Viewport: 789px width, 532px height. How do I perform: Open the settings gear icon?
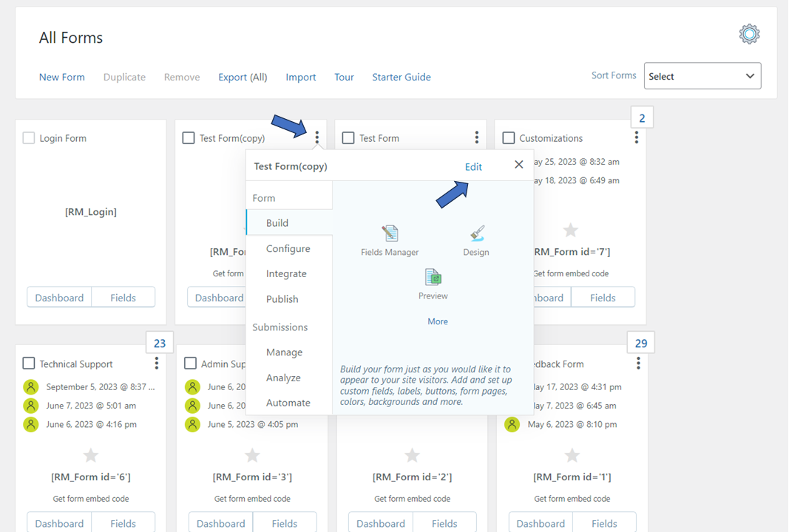[749, 34]
